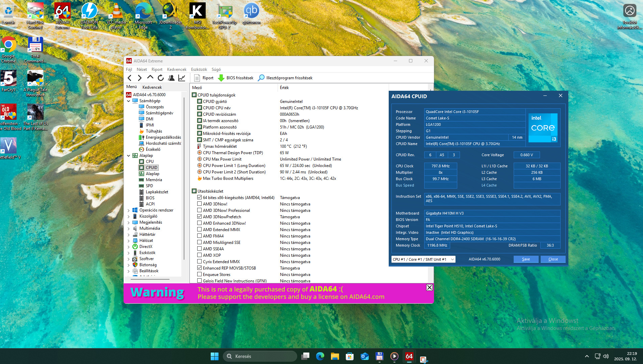
Task: Go up one level with Up arrow
Action: pyautogui.click(x=150, y=78)
